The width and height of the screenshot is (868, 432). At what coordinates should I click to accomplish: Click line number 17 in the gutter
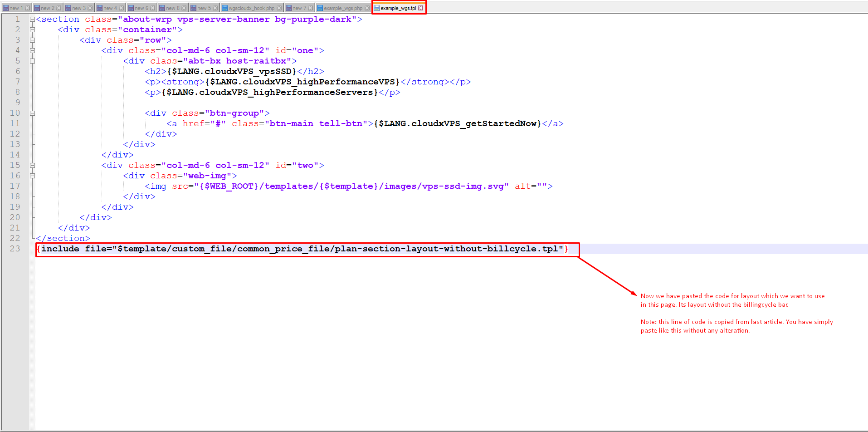(15, 186)
